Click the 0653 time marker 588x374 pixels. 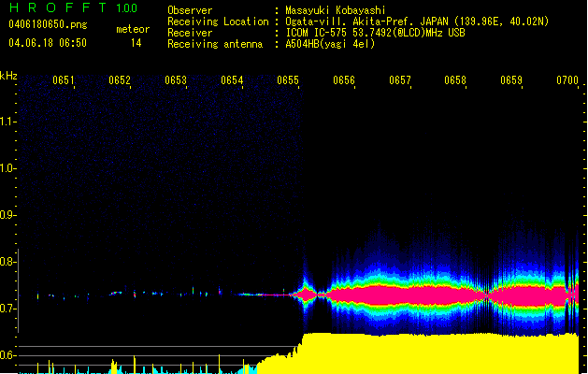tap(176, 81)
